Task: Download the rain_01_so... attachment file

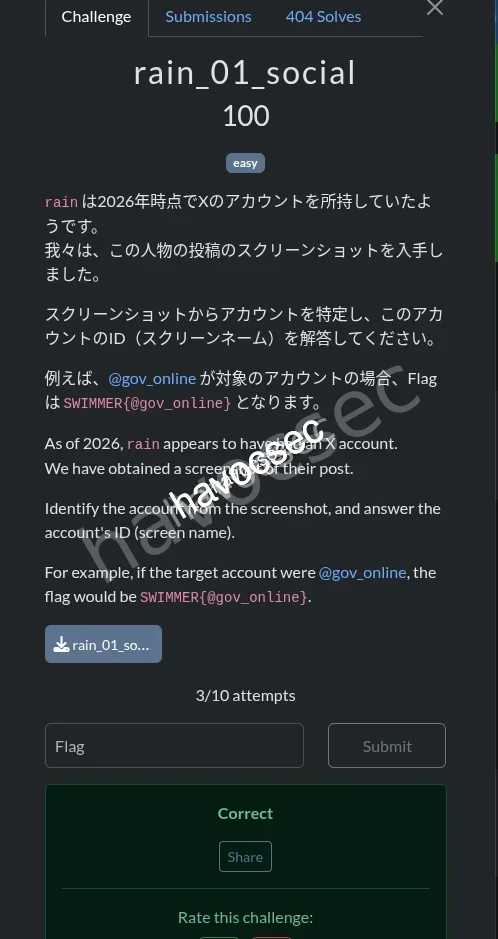Action: [103, 644]
